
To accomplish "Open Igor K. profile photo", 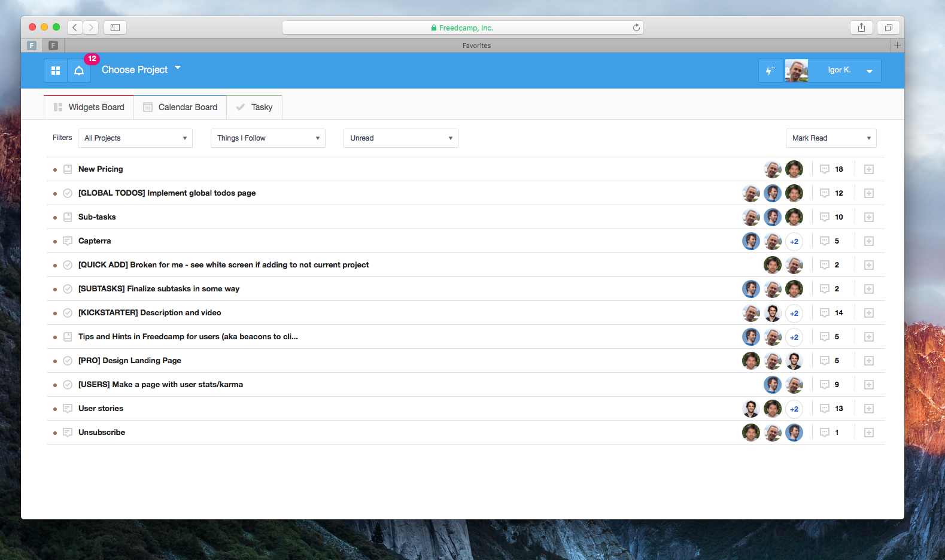I will tap(797, 71).
